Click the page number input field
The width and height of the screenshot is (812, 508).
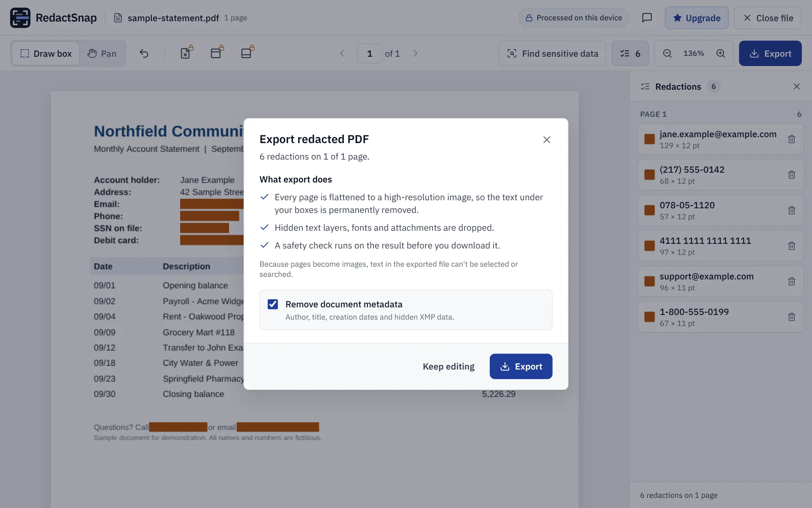pos(370,53)
